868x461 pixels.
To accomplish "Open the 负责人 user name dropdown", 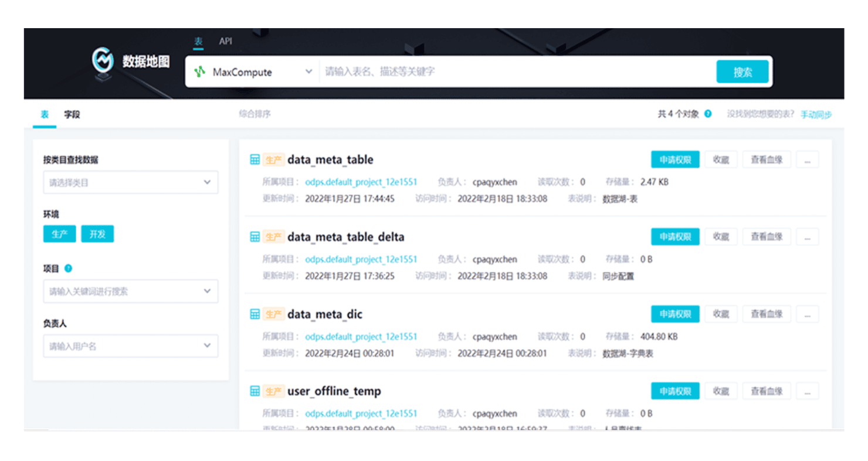I will coord(130,346).
